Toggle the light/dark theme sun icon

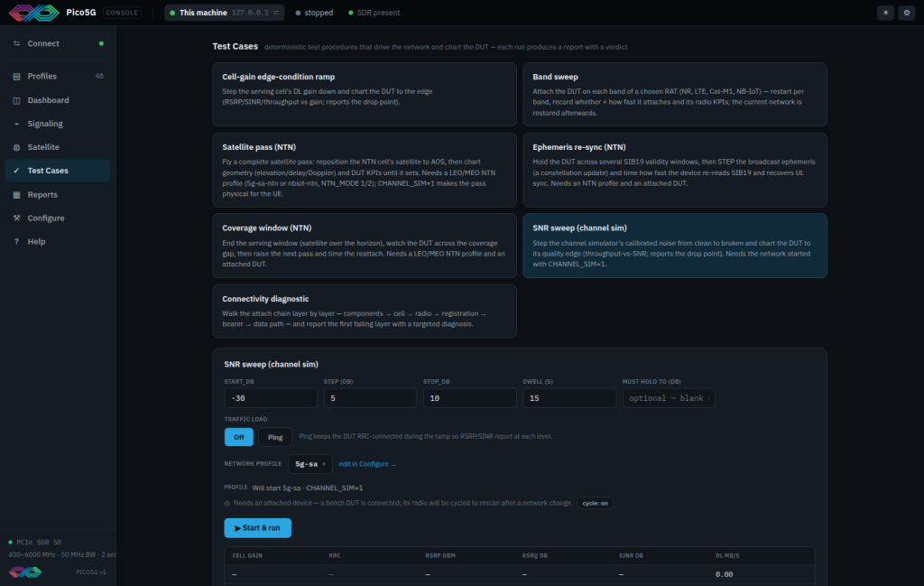click(x=885, y=13)
